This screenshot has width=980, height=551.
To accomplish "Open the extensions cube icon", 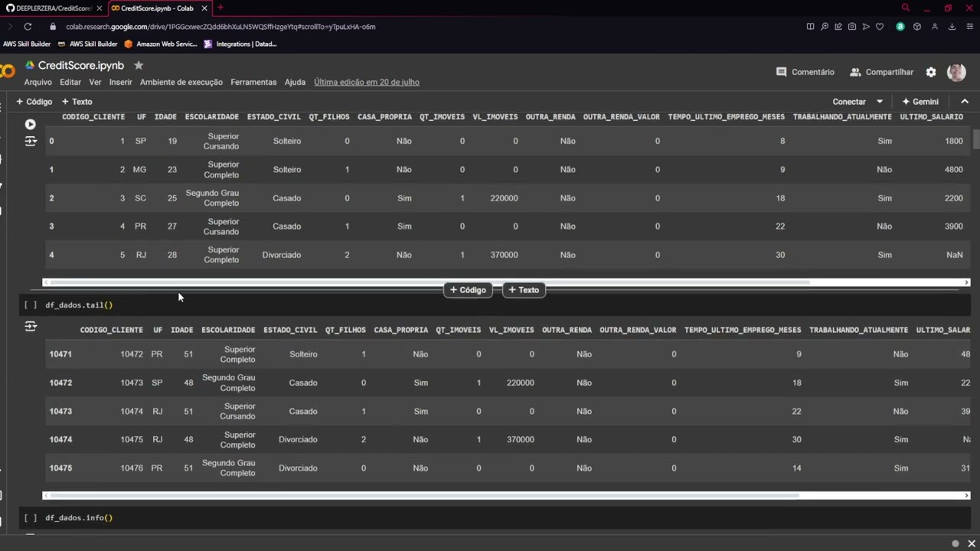I will 917,27.
